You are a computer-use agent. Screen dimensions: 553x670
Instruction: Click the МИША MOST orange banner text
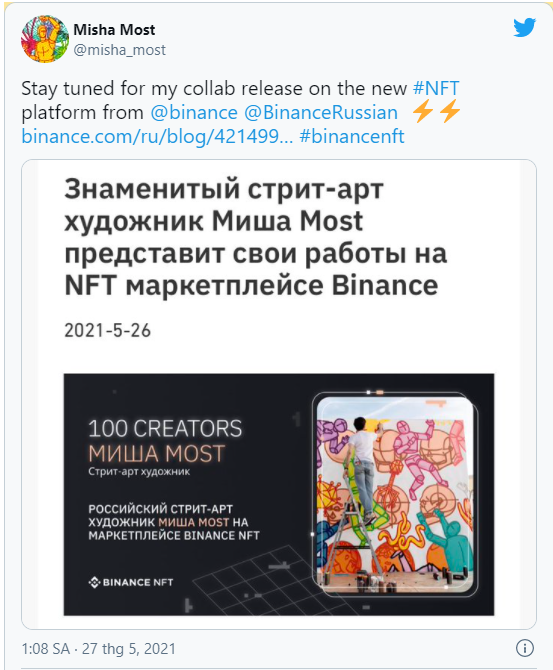click(156, 453)
